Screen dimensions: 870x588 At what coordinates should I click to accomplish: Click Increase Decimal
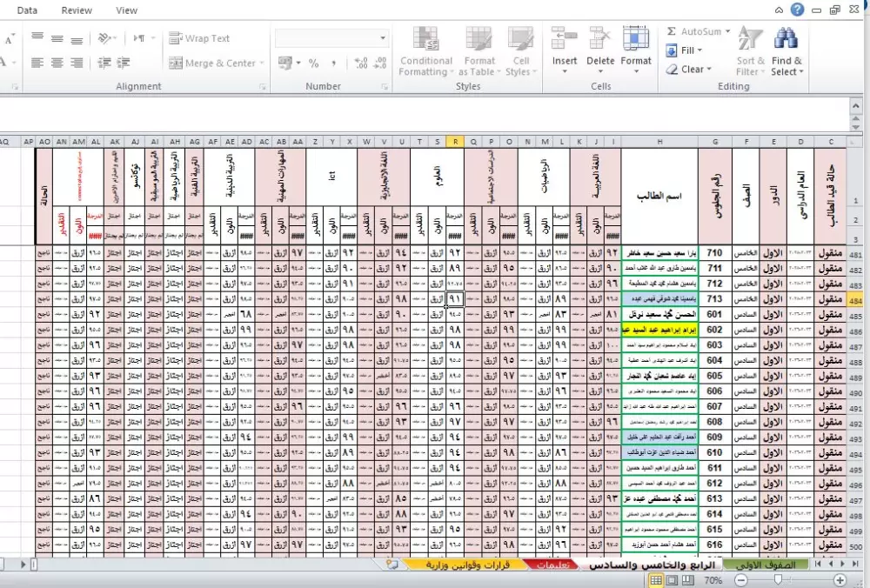coord(362,63)
